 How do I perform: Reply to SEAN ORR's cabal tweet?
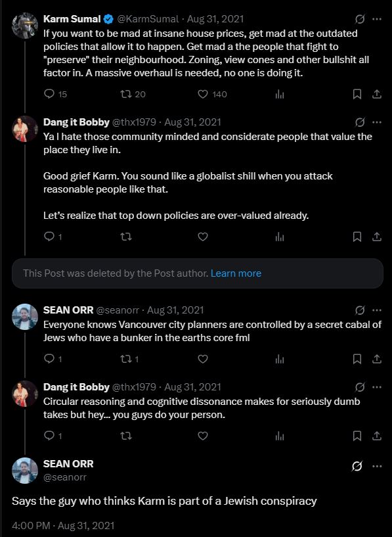point(51,359)
